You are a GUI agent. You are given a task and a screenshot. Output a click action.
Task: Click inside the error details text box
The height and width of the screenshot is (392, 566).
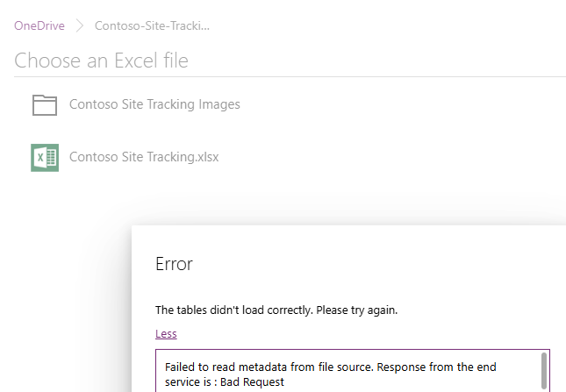(351, 373)
